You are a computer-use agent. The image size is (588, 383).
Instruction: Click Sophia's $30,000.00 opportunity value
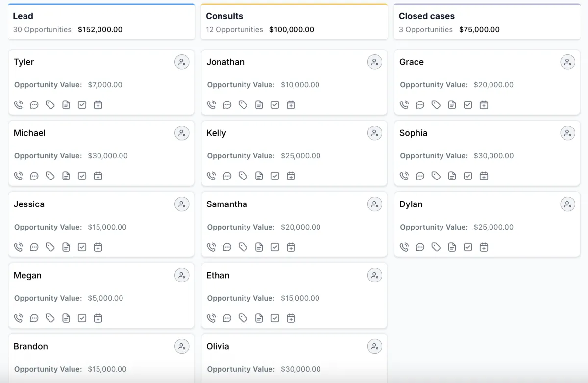click(493, 156)
